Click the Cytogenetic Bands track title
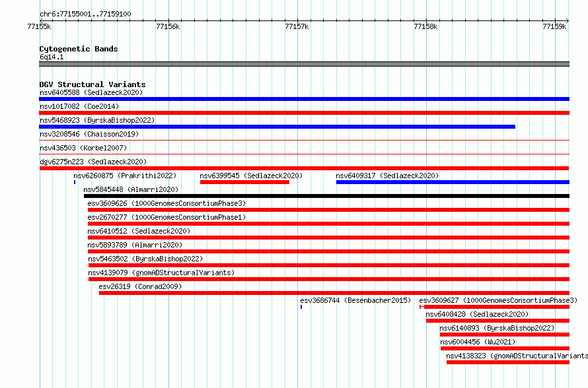The height and width of the screenshot is (388, 588). click(79, 49)
